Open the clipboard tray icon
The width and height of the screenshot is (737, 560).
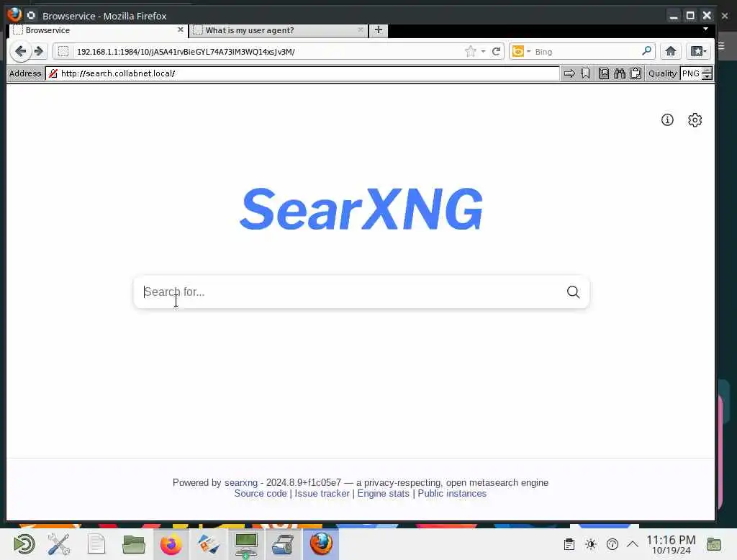(569, 544)
